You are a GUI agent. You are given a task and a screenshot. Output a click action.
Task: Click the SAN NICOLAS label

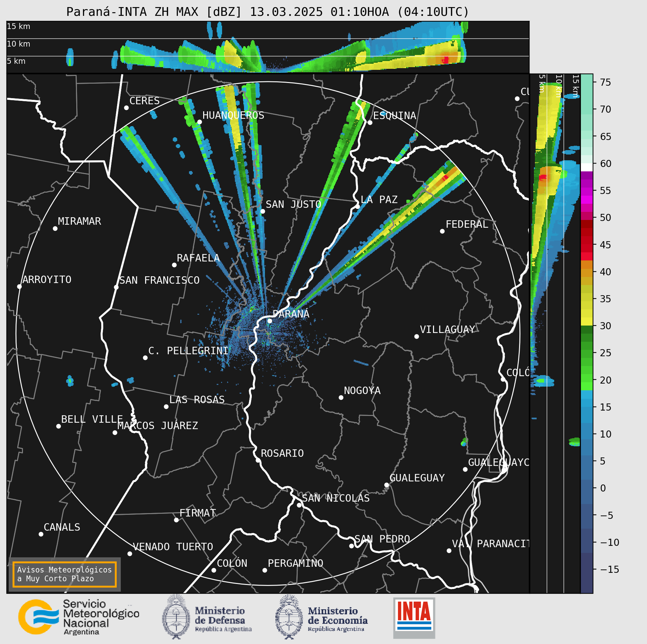coord(336,498)
